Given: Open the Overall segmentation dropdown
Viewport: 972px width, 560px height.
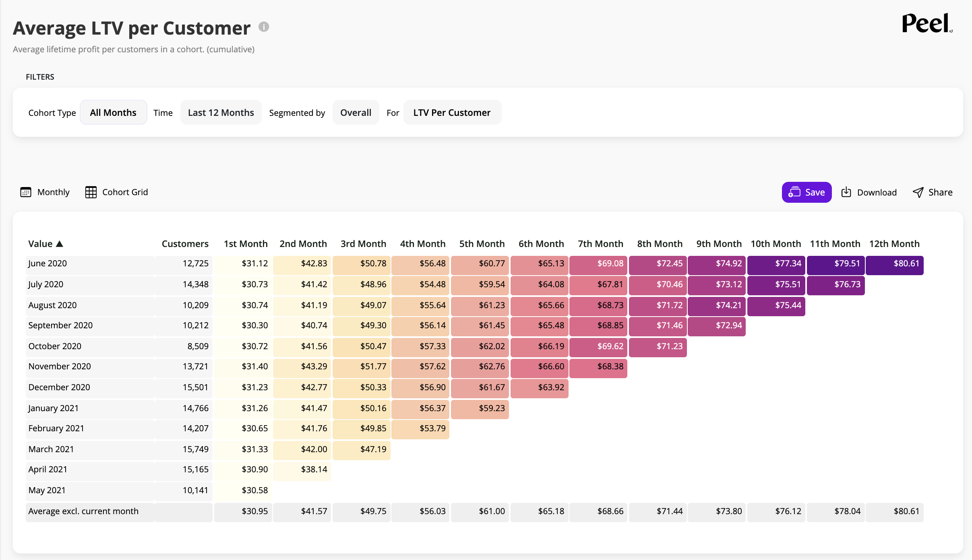Looking at the screenshot, I should pos(356,113).
